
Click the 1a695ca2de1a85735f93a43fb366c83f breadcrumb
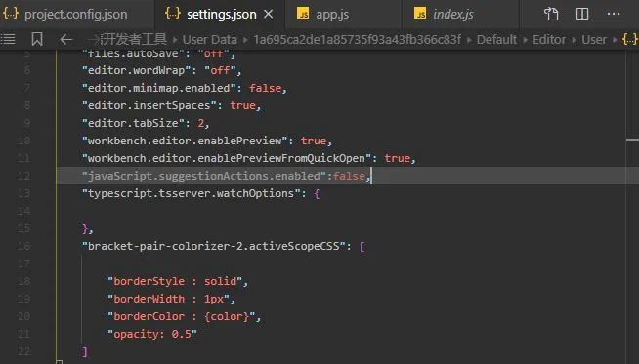[358, 39]
